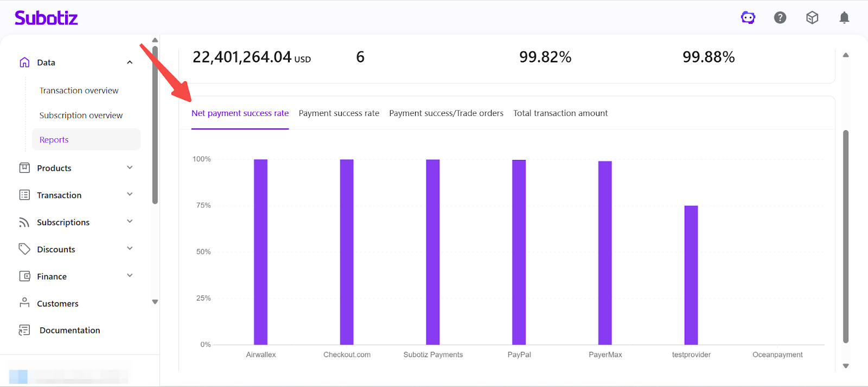Open the Payment success/Trade orders tab
The height and width of the screenshot is (387, 868).
point(446,113)
